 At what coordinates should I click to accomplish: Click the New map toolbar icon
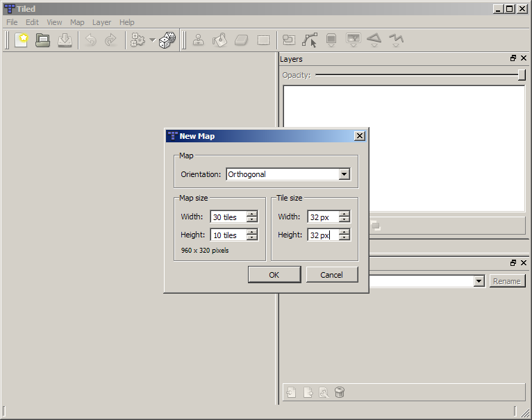pyautogui.click(x=21, y=40)
